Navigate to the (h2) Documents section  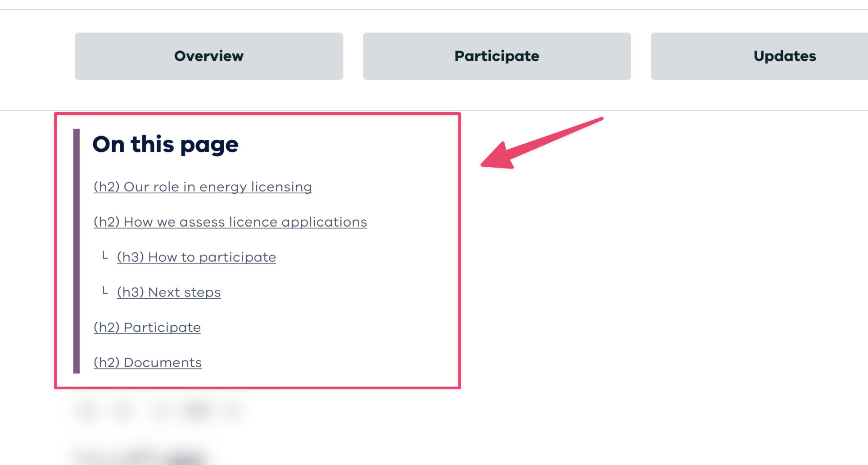click(x=148, y=363)
